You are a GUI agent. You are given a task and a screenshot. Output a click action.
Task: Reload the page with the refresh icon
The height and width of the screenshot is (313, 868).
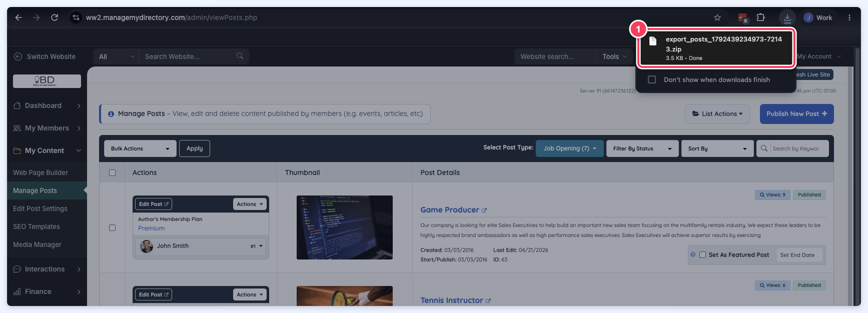coord(55,17)
